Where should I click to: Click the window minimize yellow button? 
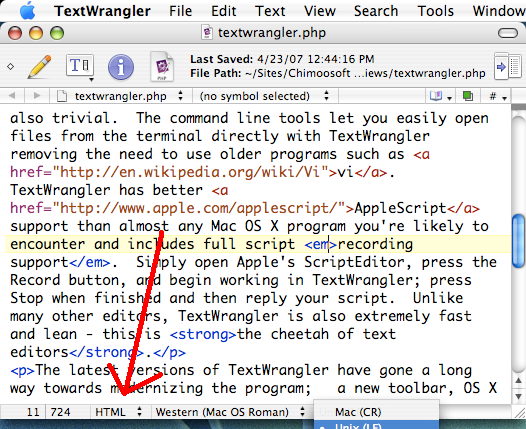36,33
